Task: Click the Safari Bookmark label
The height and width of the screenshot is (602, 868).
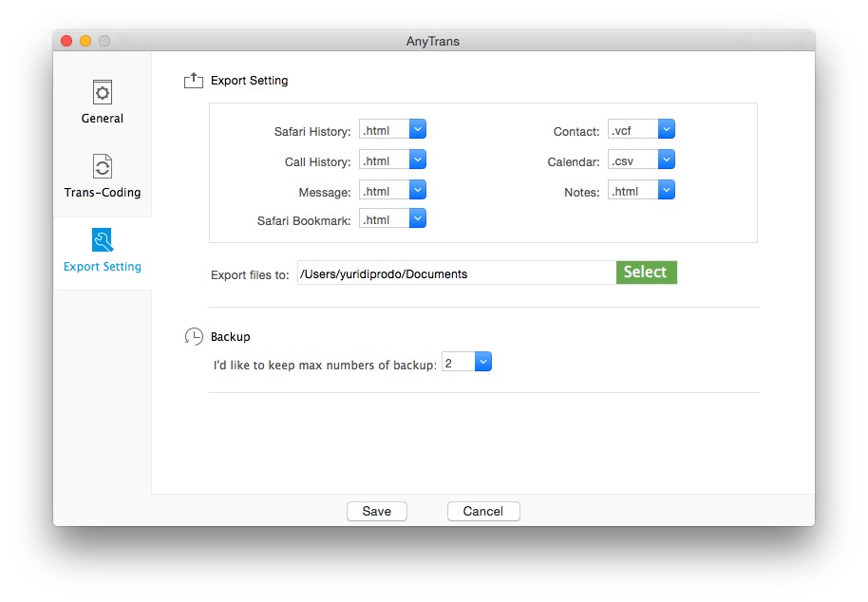Action: tap(304, 221)
